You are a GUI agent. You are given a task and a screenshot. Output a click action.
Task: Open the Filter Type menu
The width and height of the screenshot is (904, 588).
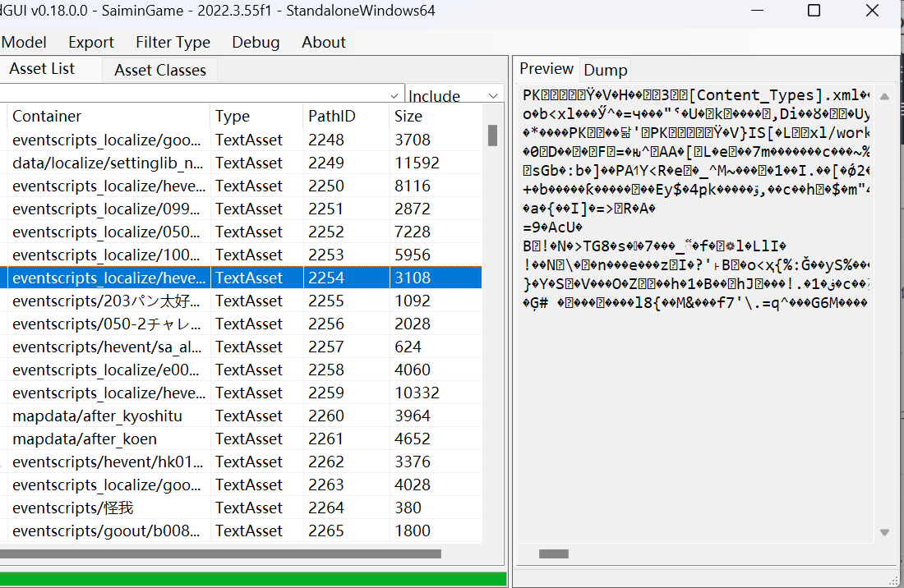pyautogui.click(x=173, y=42)
